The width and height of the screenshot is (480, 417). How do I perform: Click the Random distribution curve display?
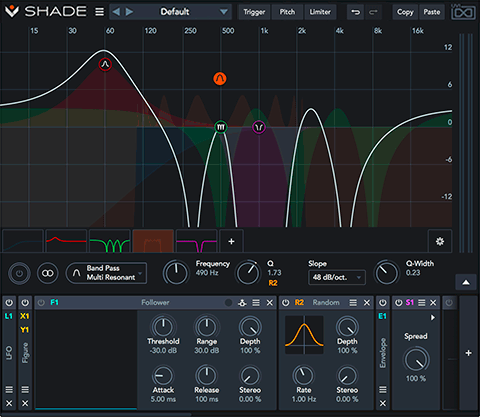point(304,335)
